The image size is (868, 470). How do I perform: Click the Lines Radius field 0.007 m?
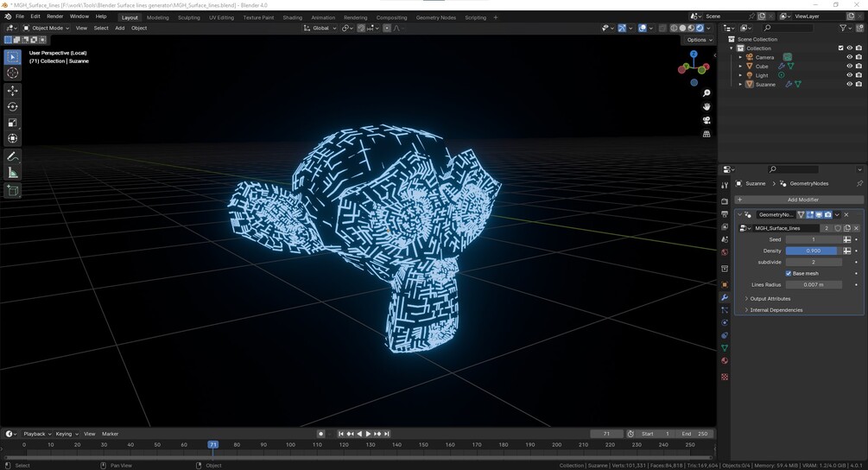pos(814,284)
